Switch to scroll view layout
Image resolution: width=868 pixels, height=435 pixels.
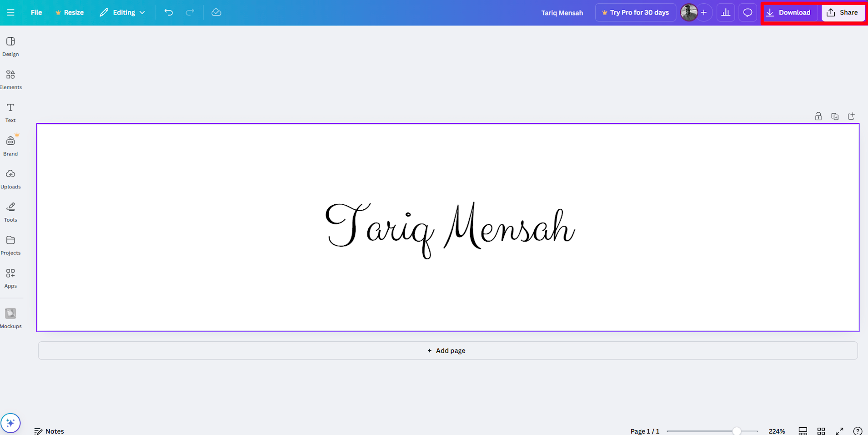(803, 431)
